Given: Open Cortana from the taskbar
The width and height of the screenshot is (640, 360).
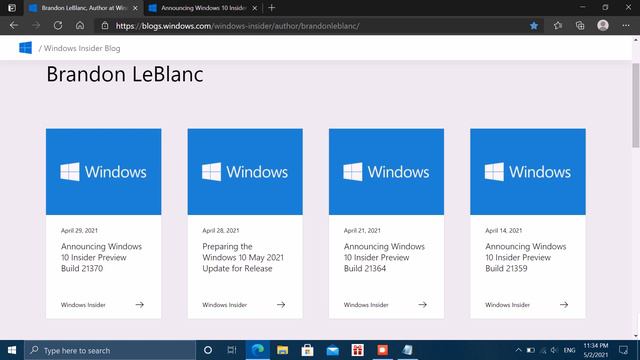Looking at the screenshot, I should pyautogui.click(x=208, y=350).
